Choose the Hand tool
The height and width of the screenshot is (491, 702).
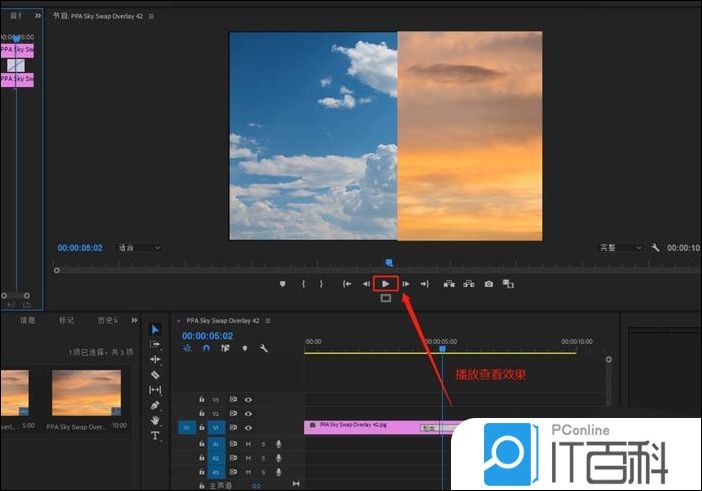click(155, 420)
